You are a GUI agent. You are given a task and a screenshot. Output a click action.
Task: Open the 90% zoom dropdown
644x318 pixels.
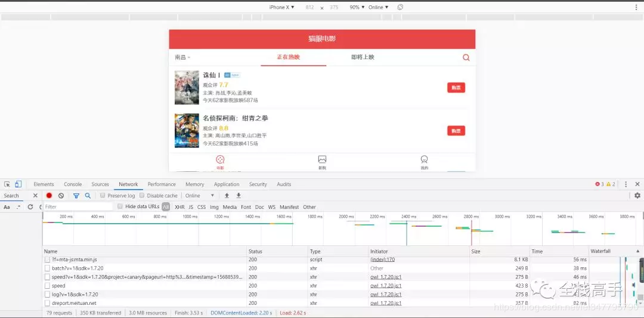(357, 7)
